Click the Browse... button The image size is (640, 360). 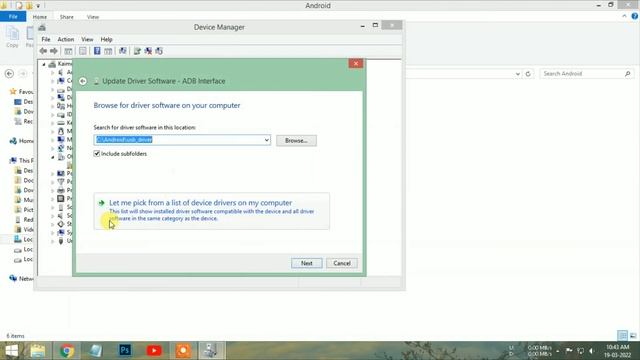click(296, 140)
